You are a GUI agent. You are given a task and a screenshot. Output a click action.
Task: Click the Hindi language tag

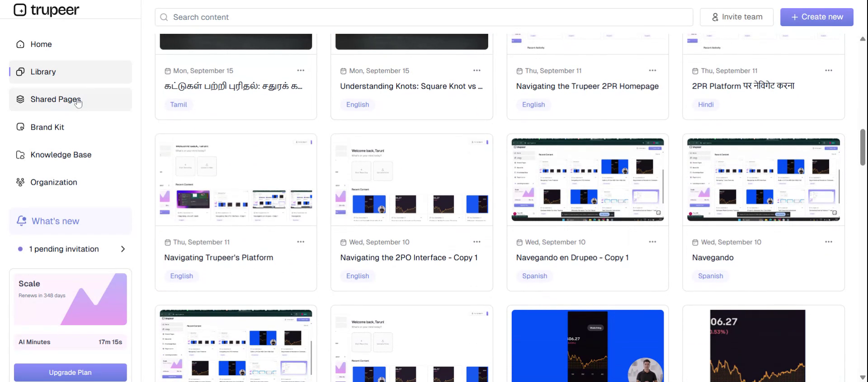[x=706, y=105]
